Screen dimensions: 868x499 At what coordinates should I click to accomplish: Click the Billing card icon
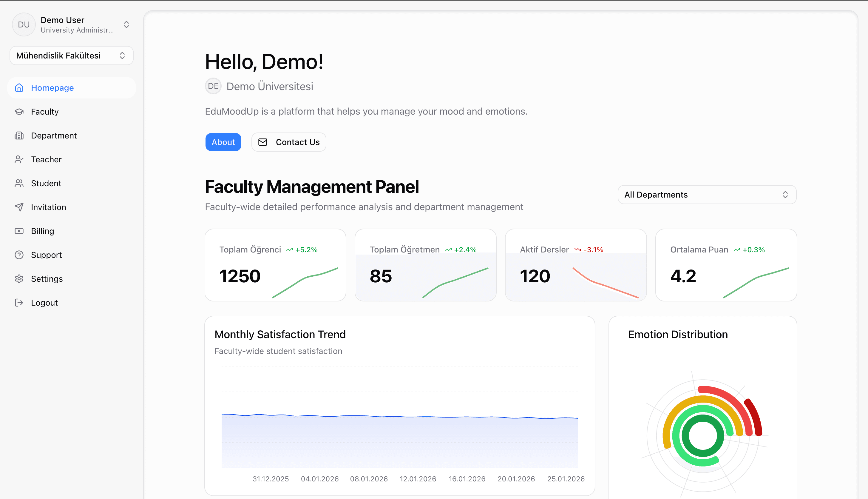[19, 231]
